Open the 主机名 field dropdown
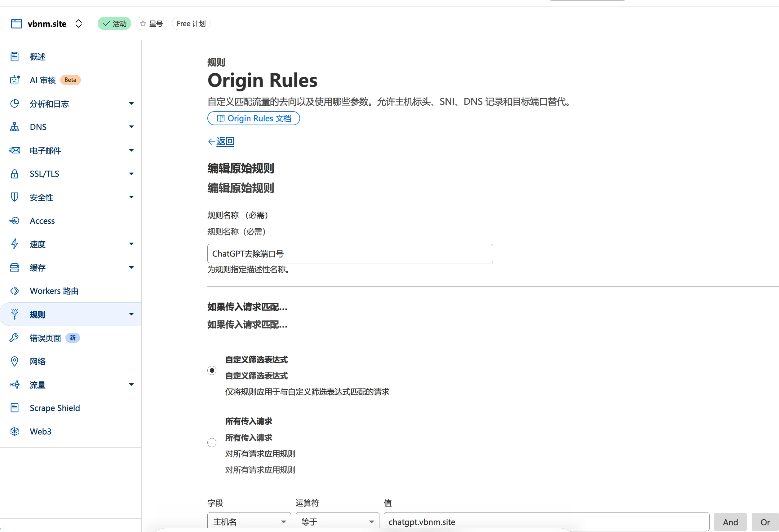 click(249, 521)
